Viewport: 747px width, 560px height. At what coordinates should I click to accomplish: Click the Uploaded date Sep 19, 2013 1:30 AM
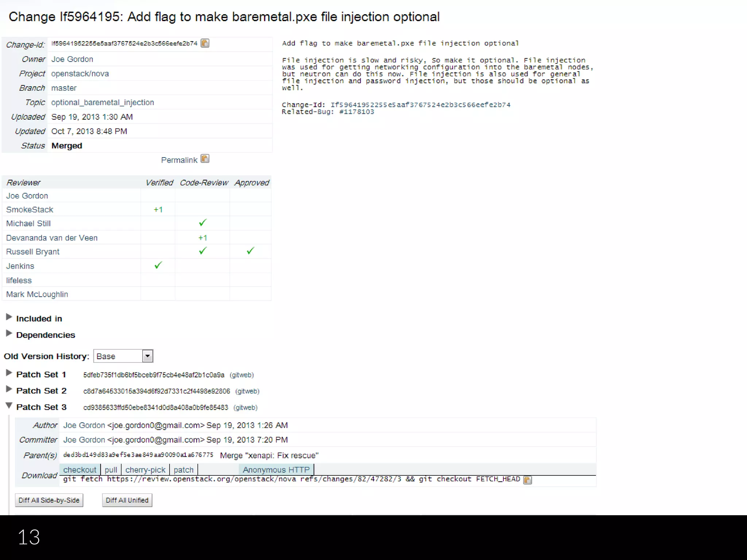coord(92,117)
